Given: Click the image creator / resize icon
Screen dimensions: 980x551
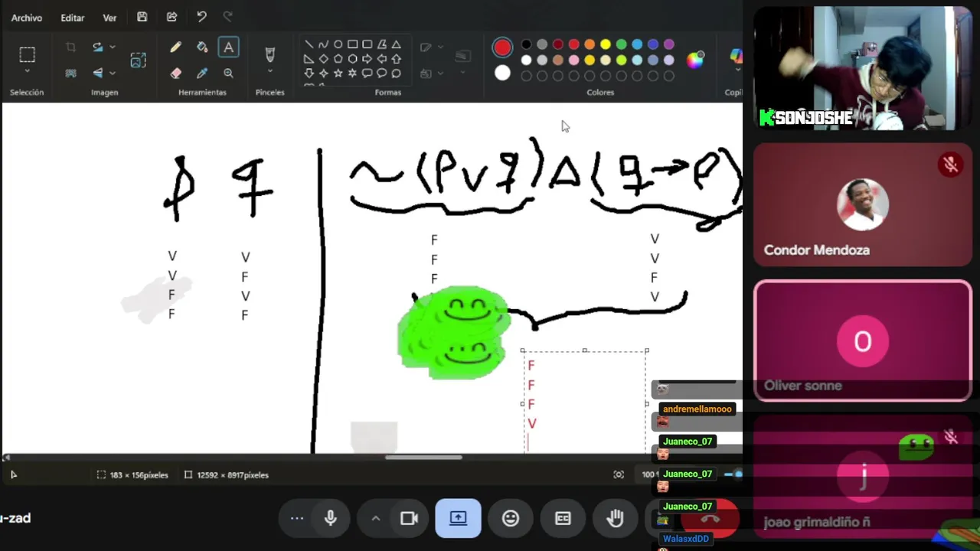Looking at the screenshot, I should pos(138,60).
